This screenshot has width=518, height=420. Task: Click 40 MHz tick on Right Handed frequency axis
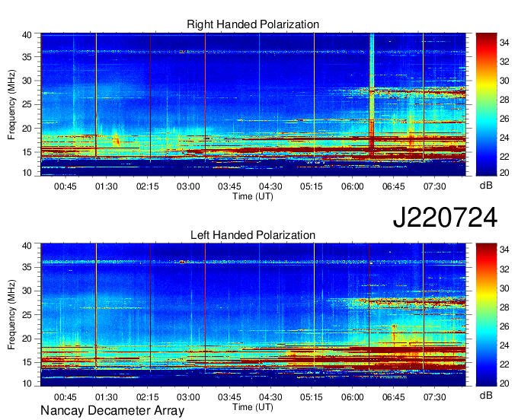[x=27, y=35]
